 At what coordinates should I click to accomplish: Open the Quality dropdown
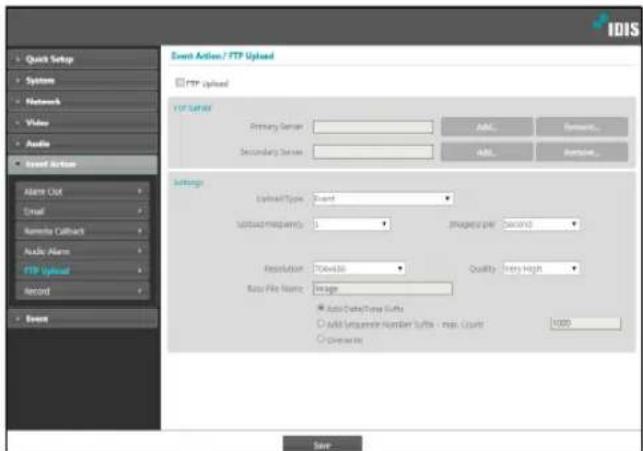coord(541,269)
